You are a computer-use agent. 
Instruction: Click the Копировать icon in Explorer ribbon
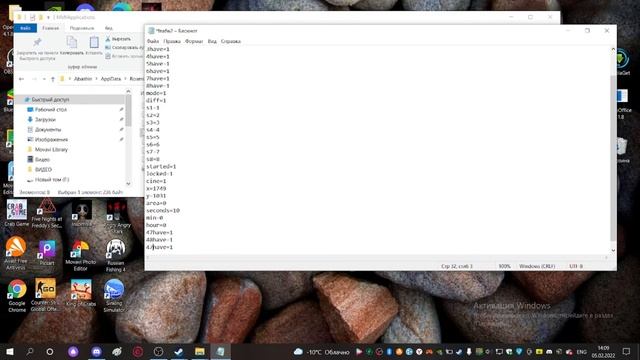[72, 42]
